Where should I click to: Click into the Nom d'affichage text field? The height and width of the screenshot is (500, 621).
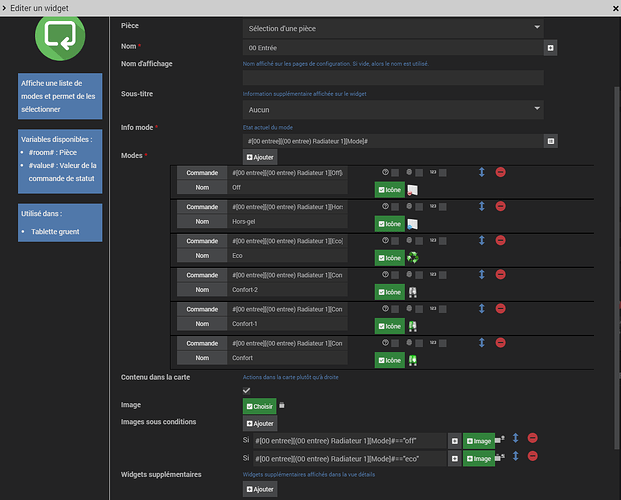393,78
